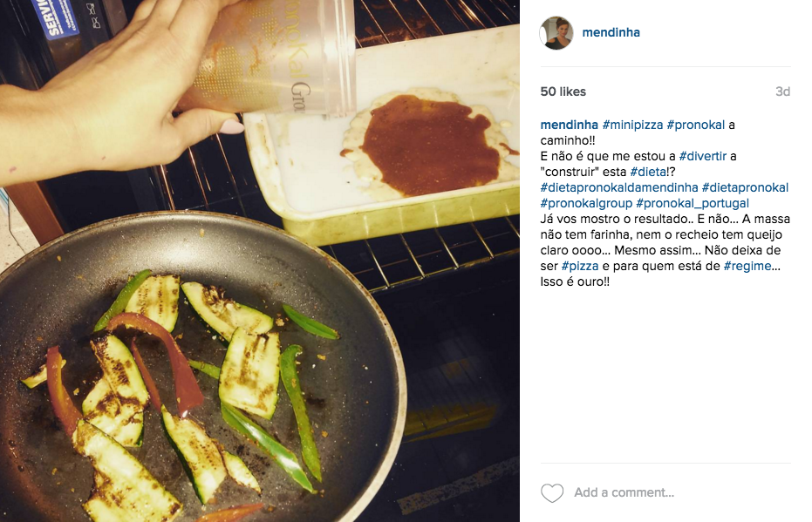
Task: Click the post photo of pan and pizza
Action: (259, 261)
